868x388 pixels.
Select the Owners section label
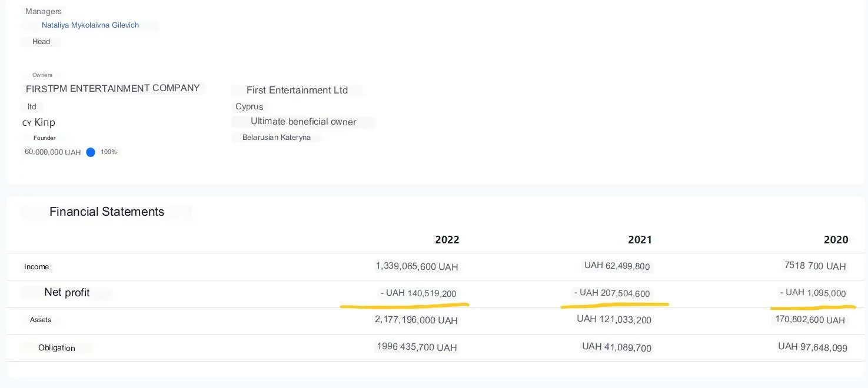tap(42, 75)
